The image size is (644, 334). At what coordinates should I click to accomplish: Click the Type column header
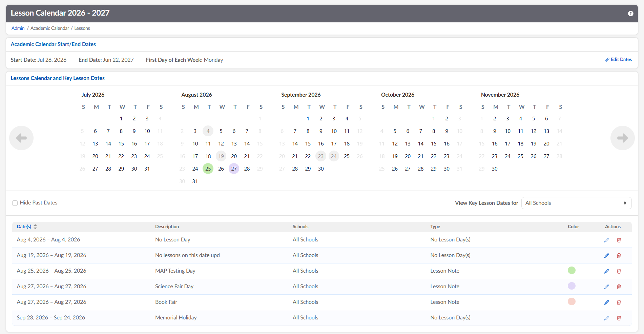pyautogui.click(x=435, y=227)
